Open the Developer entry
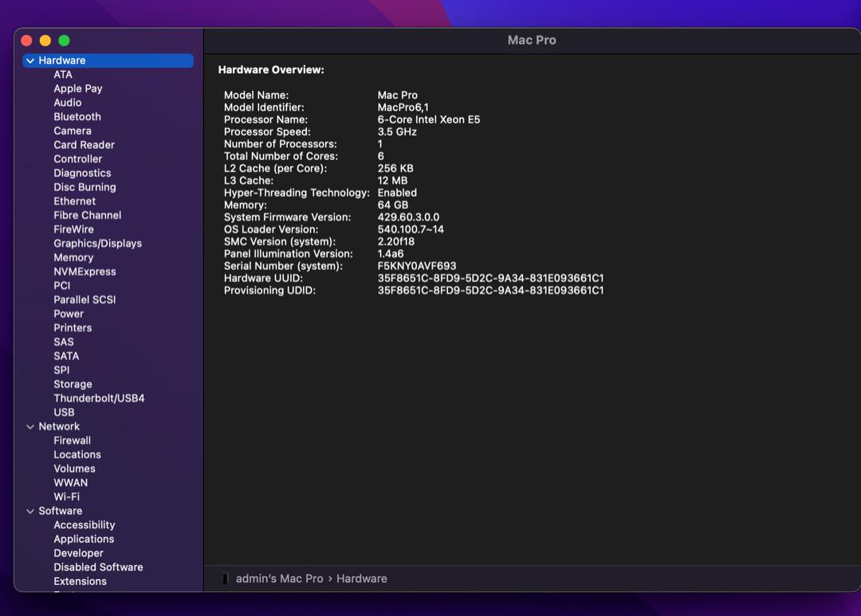Screen dimensions: 861x616 [78, 553]
